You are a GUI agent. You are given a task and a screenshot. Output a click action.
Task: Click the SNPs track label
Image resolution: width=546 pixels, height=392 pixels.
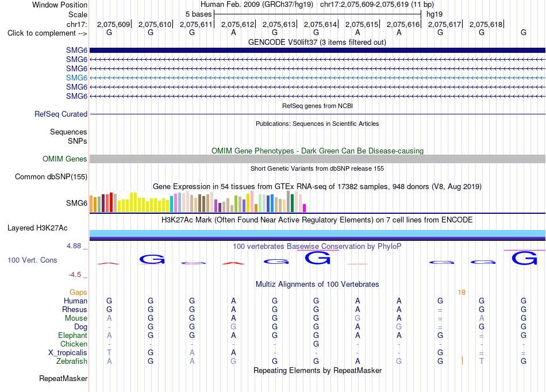pyautogui.click(x=78, y=141)
